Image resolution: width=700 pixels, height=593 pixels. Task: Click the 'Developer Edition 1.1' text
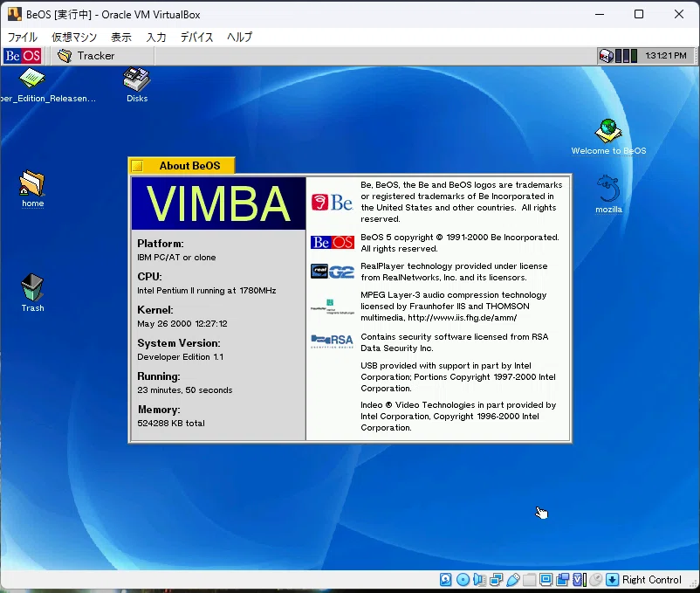click(x=181, y=357)
